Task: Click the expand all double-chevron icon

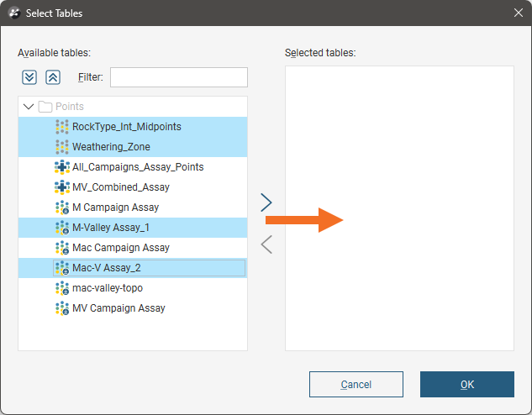Action: [29, 77]
